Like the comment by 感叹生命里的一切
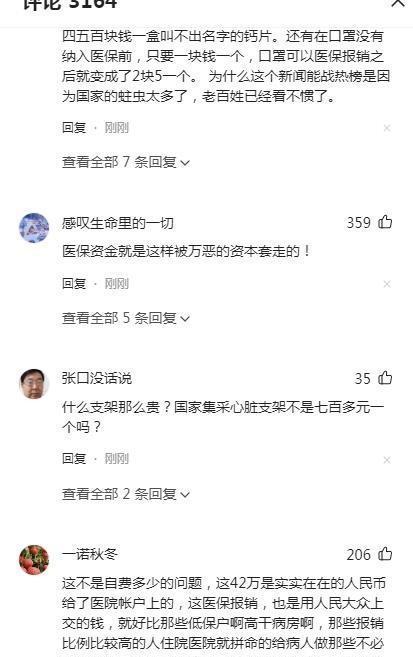This screenshot has width=413, height=657. 385,222
